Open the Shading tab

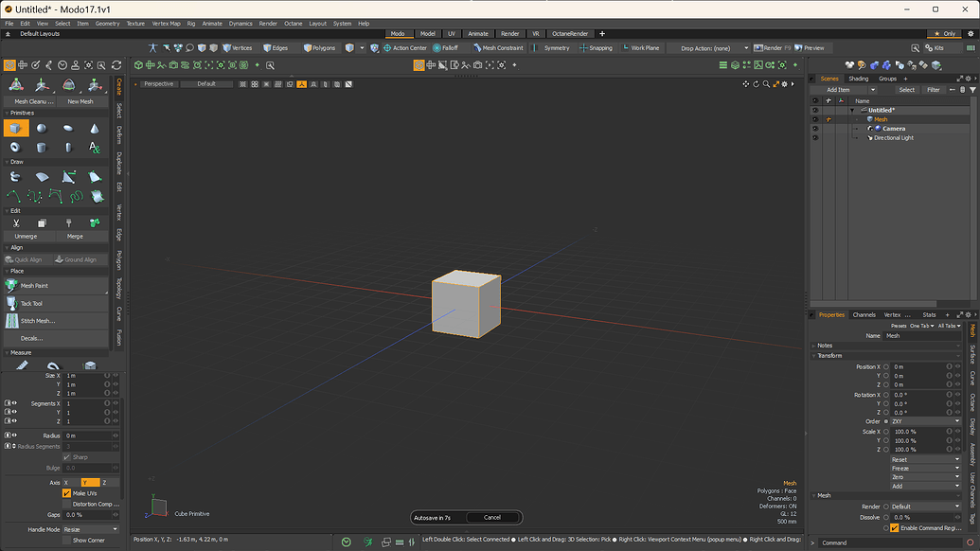(858, 79)
